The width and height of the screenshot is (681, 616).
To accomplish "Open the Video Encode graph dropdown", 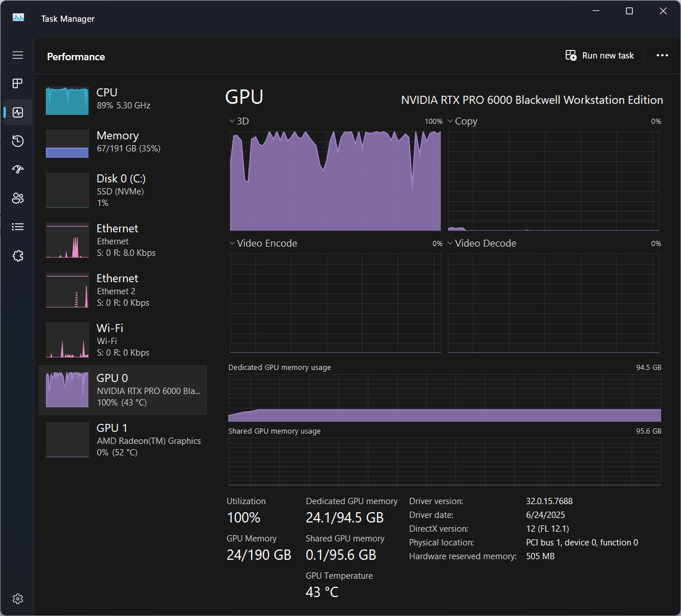I will point(263,243).
